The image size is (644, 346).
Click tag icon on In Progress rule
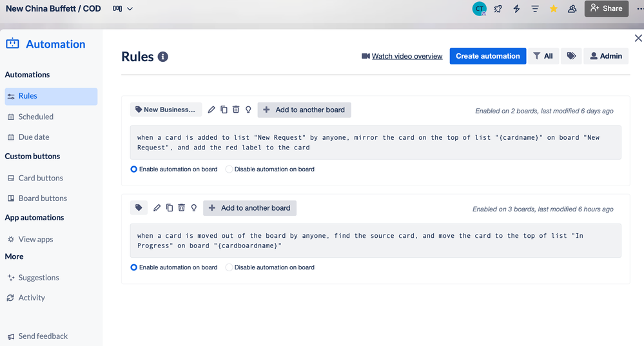[x=139, y=207]
